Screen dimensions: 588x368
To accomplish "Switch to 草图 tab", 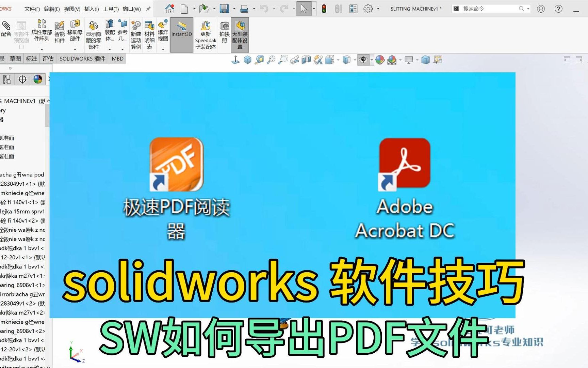I will click(15, 59).
